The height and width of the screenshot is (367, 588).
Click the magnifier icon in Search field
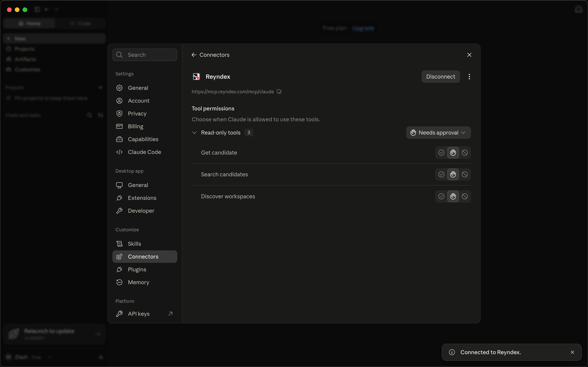tap(119, 55)
